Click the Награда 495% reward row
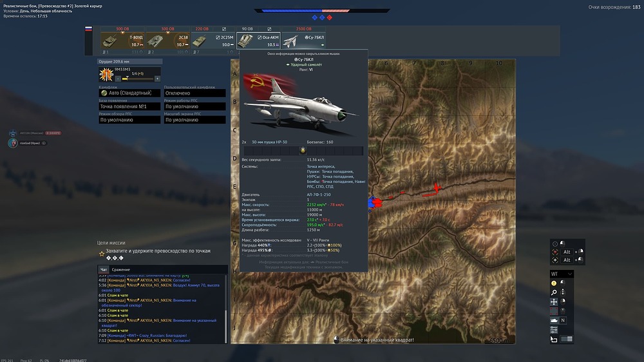This screenshot has height=362, width=644. (291, 250)
